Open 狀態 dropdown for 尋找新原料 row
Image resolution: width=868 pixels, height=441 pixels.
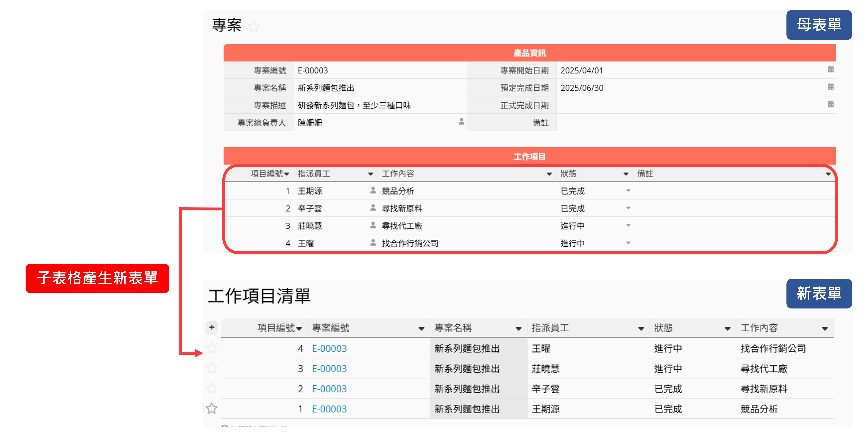point(628,208)
